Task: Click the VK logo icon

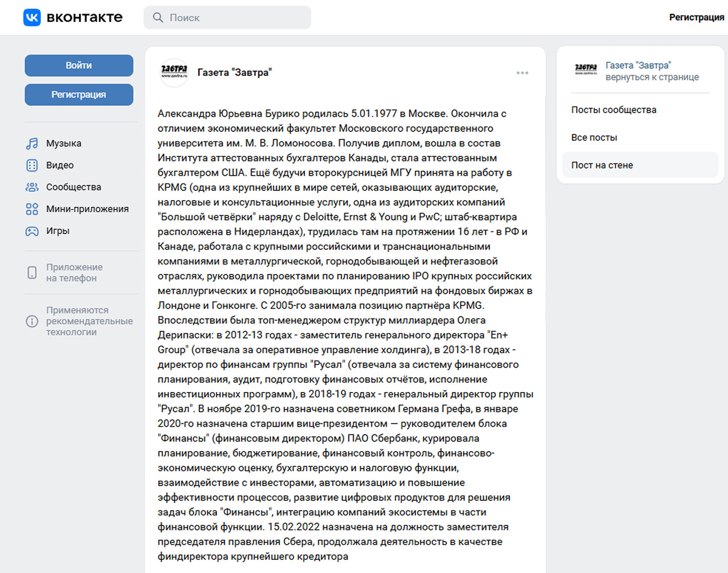Action: (32, 17)
